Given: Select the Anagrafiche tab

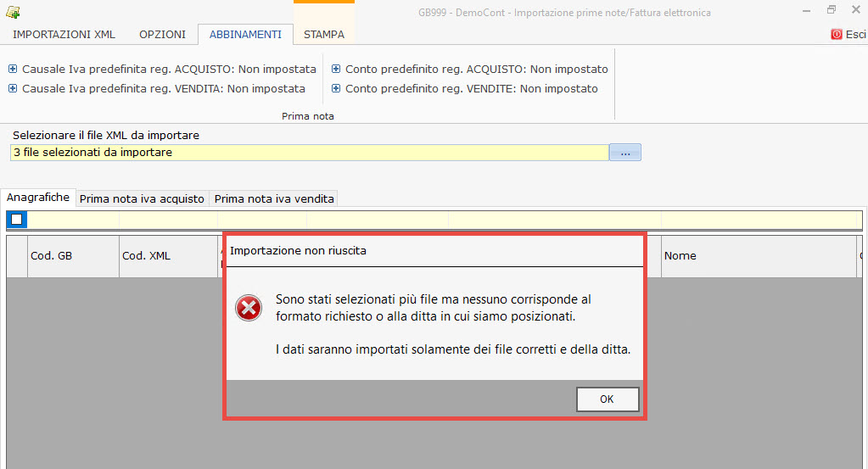Looking at the screenshot, I should (38, 198).
